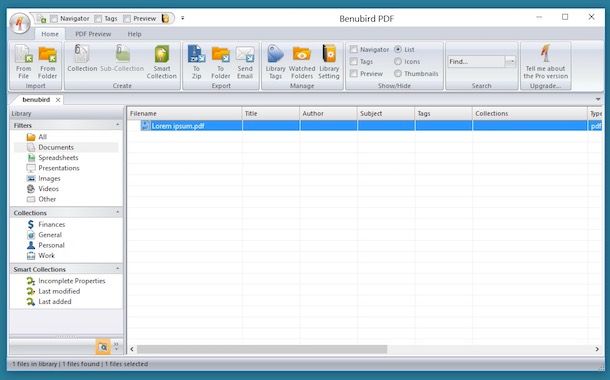Select the Images filter
The image size is (610, 380).
tap(44, 179)
